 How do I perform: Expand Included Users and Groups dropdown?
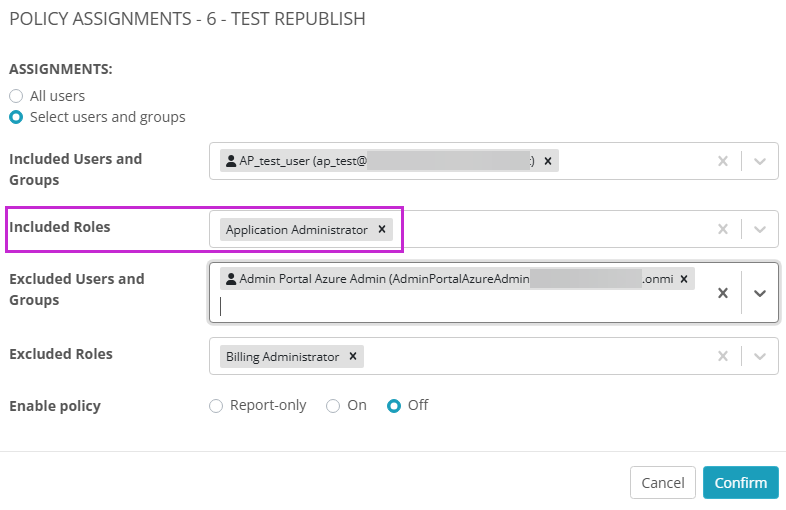tap(760, 161)
